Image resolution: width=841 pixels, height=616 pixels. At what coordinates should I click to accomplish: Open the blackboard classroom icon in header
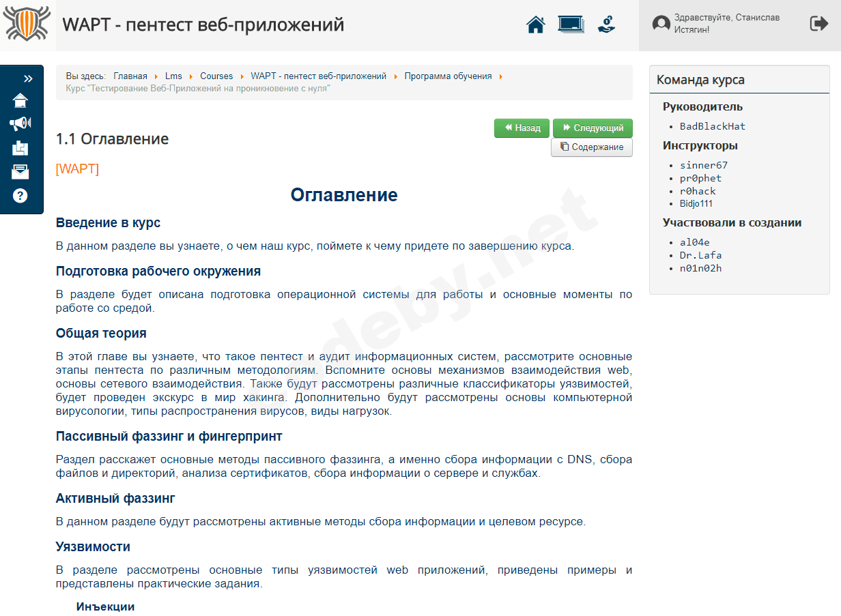point(571,25)
